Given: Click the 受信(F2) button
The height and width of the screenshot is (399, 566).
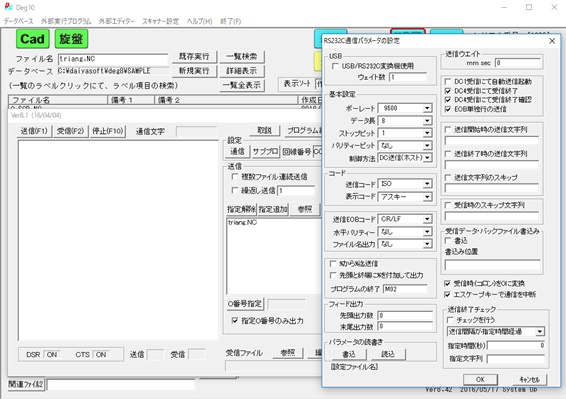Looking at the screenshot, I should click(70, 131).
